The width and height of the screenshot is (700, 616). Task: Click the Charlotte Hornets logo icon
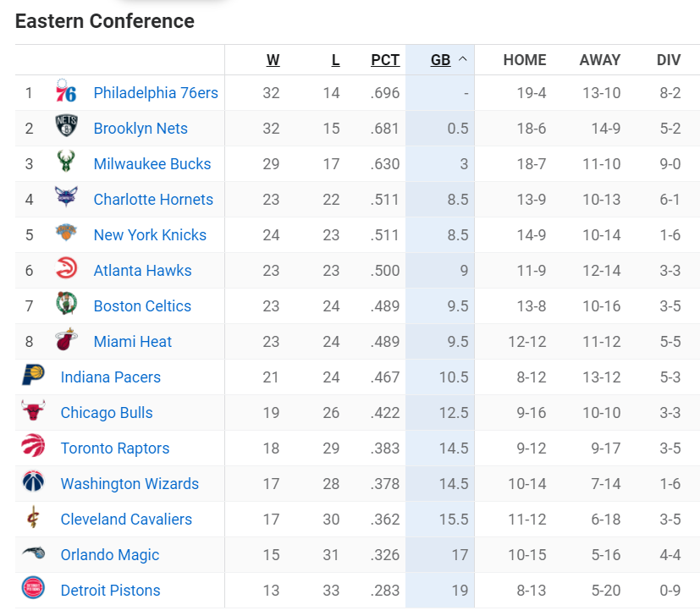point(66,197)
